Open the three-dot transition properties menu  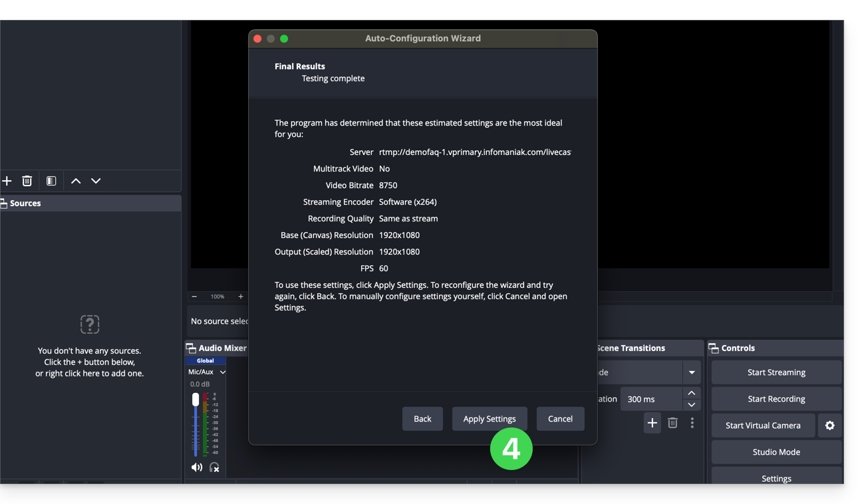click(692, 423)
